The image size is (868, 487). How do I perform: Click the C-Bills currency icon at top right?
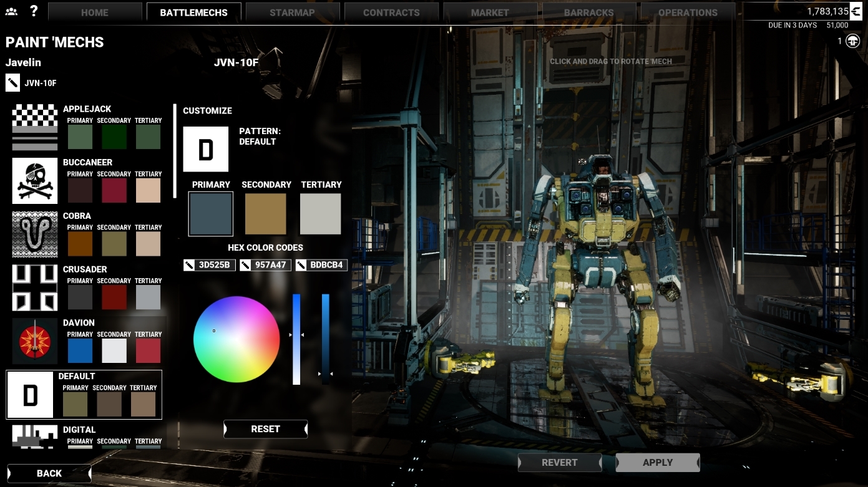click(856, 11)
